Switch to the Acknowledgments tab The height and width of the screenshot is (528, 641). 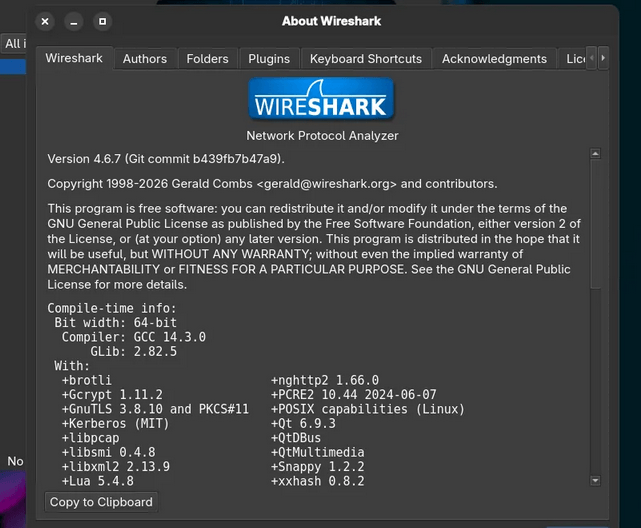coord(494,59)
